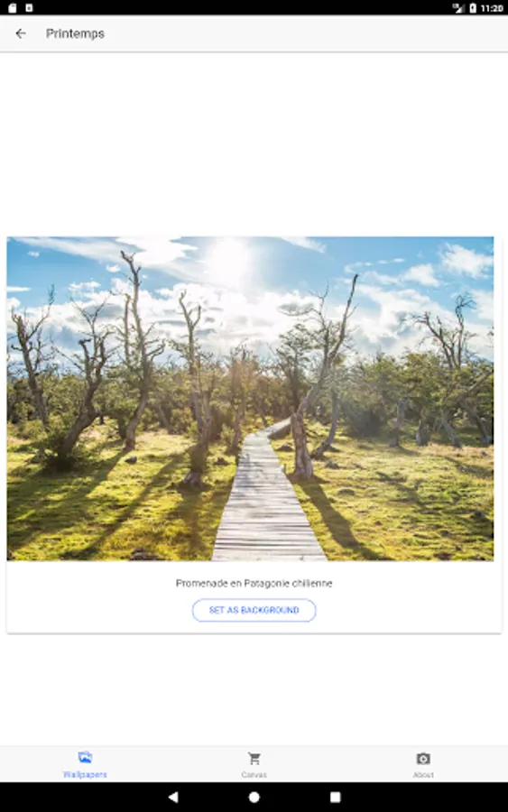Tap notification icon next to SD card
Image resolution: width=508 pixels, height=812 pixels.
tap(29, 8)
